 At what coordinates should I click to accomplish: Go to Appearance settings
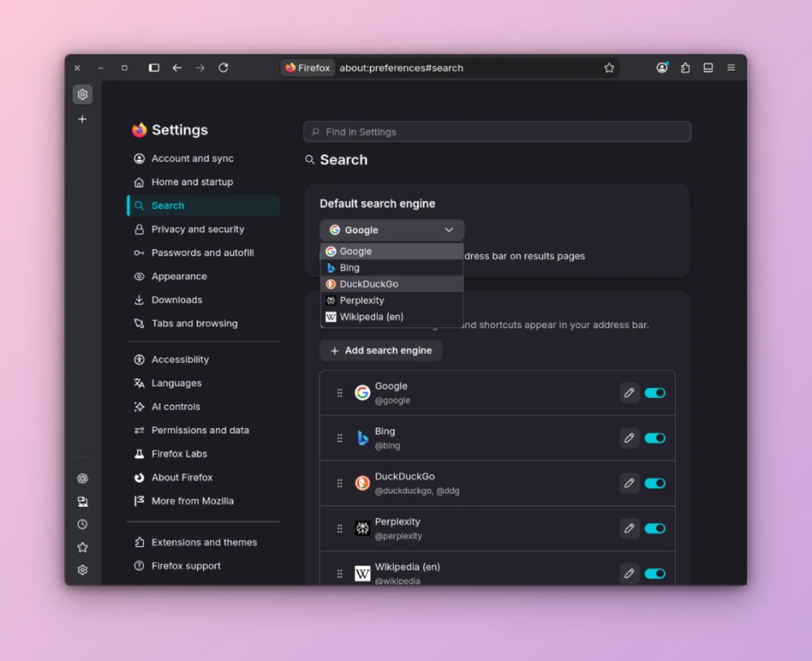203,276
